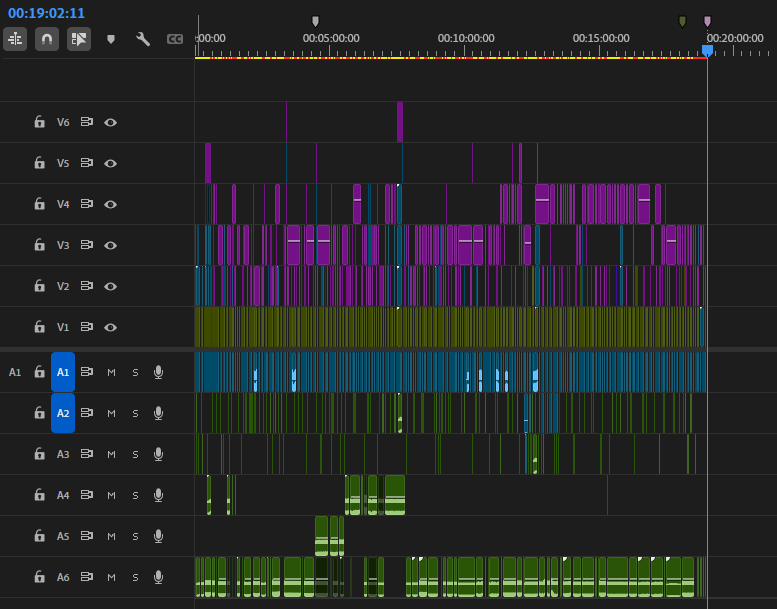Toggle lock on audio track A4

(x=39, y=495)
